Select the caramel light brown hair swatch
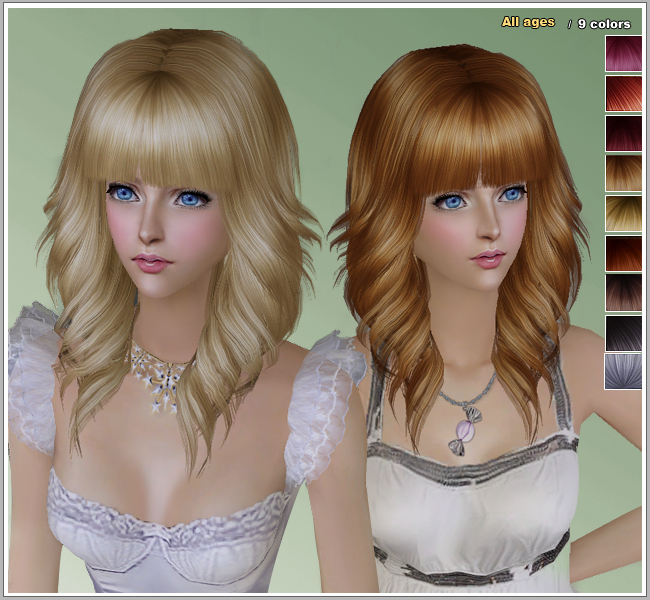 click(623, 173)
